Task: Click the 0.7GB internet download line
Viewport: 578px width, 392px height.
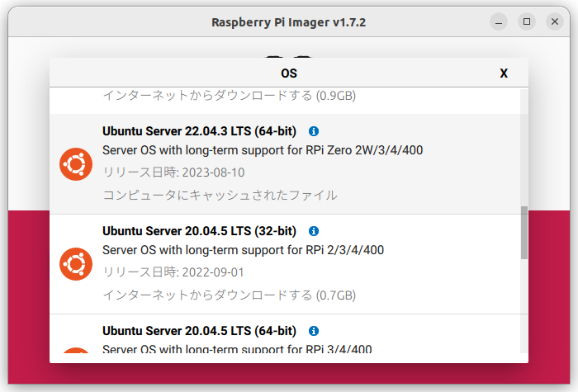Action: coord(229,295)
